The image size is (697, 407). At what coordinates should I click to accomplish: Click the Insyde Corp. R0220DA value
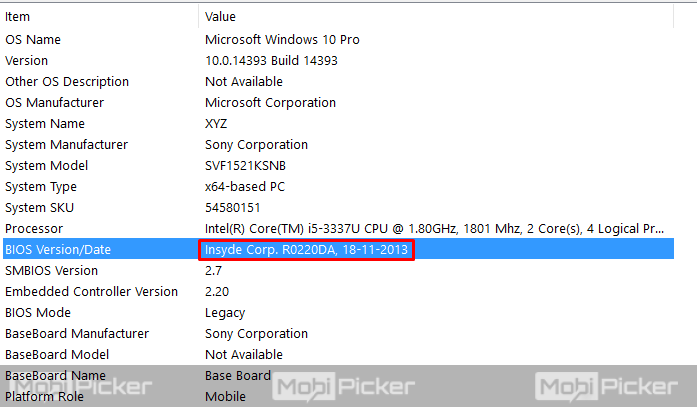(x=306, y=250)
